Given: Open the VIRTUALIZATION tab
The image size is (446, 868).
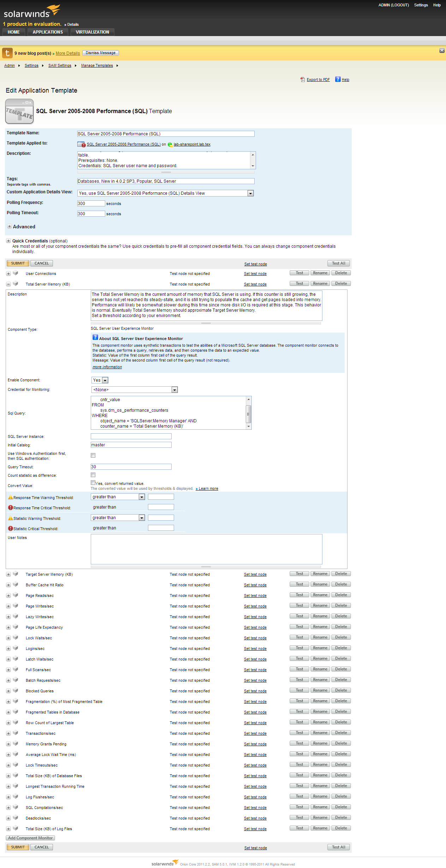Looking at the screenshot, I should coord(93,32).
